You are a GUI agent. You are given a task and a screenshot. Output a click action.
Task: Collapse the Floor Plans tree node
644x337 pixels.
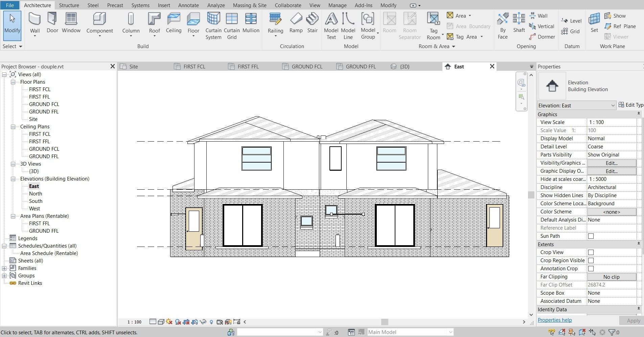[13, 82]
